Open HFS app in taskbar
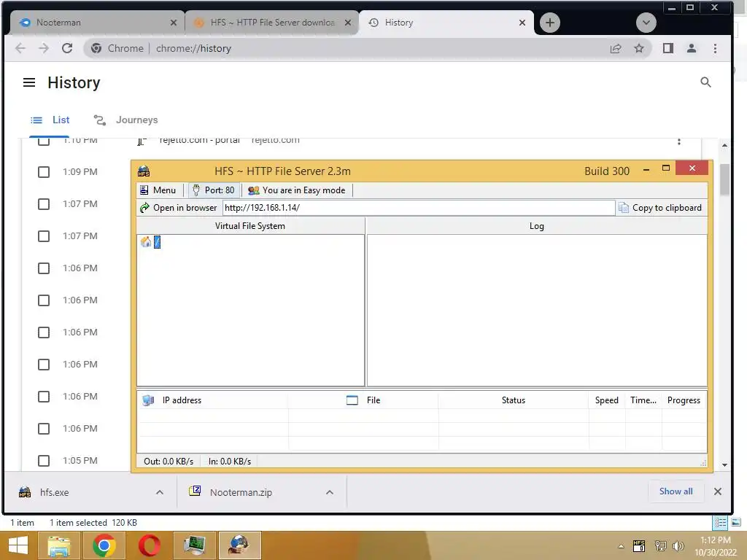747x560 pixels. coord(239,545)
